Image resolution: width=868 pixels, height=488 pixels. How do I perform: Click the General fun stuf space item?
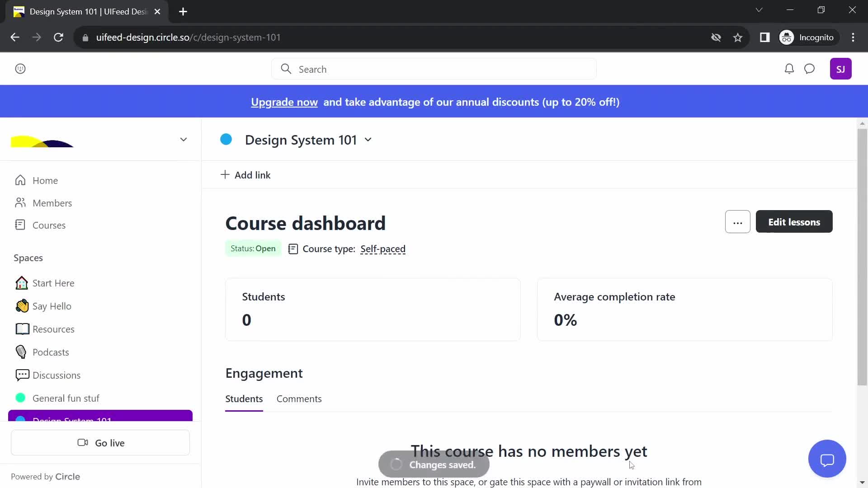[x=66, y=398]
